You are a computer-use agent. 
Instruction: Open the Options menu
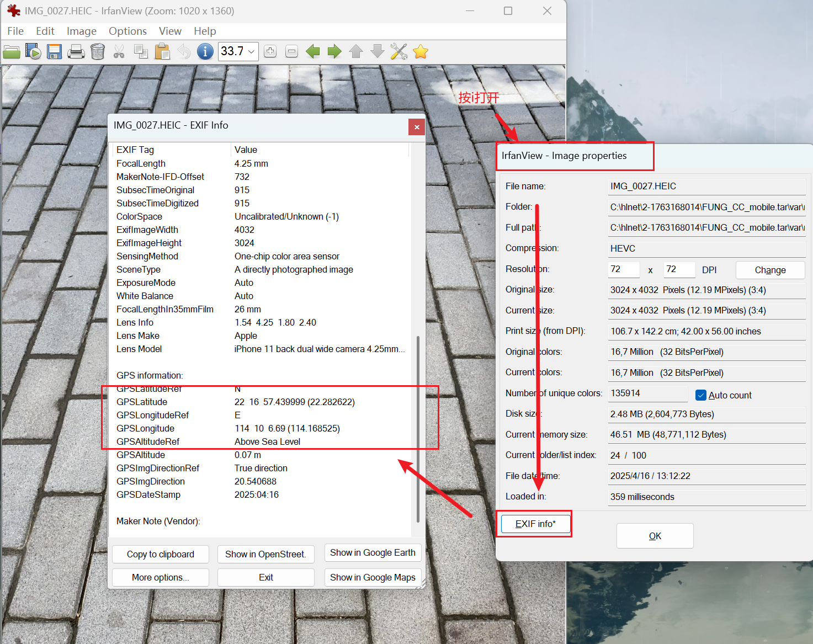[127, 31]
